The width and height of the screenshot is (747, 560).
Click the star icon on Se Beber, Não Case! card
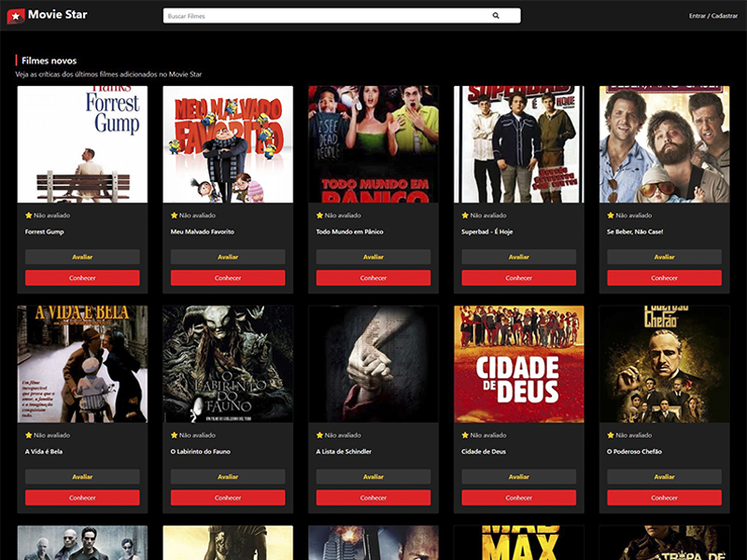point(611,216)
